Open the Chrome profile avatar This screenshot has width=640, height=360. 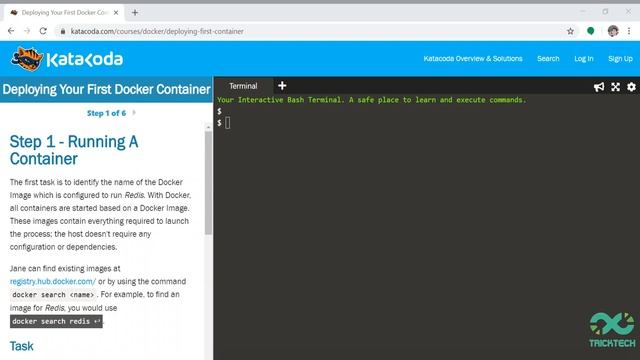613,31
